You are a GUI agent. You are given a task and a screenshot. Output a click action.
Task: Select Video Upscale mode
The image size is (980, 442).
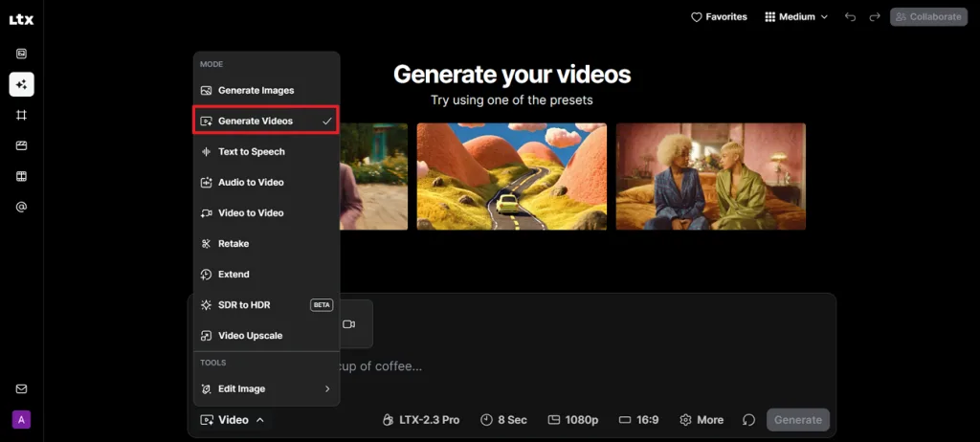(266, 336)
